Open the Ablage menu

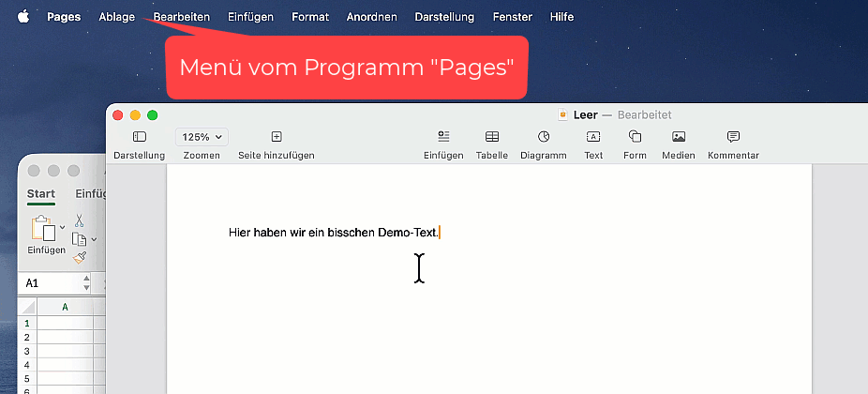[x=117, y=17]
